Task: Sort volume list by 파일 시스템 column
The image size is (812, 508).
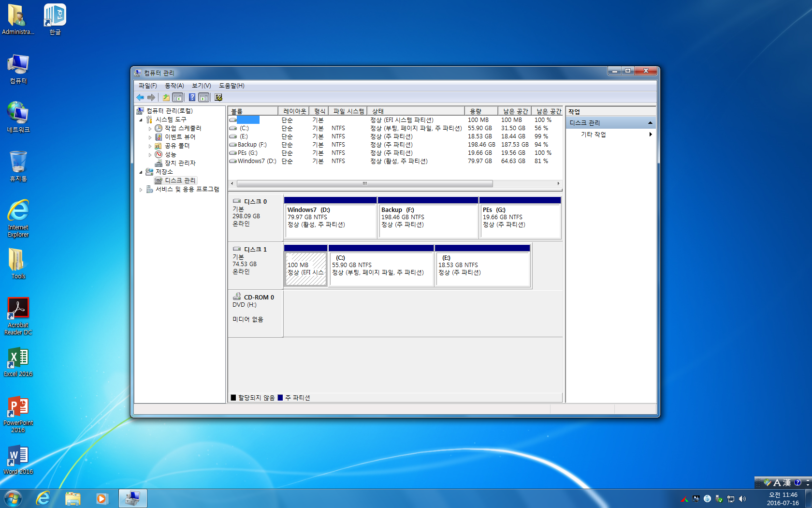Action: coord(348,111)
